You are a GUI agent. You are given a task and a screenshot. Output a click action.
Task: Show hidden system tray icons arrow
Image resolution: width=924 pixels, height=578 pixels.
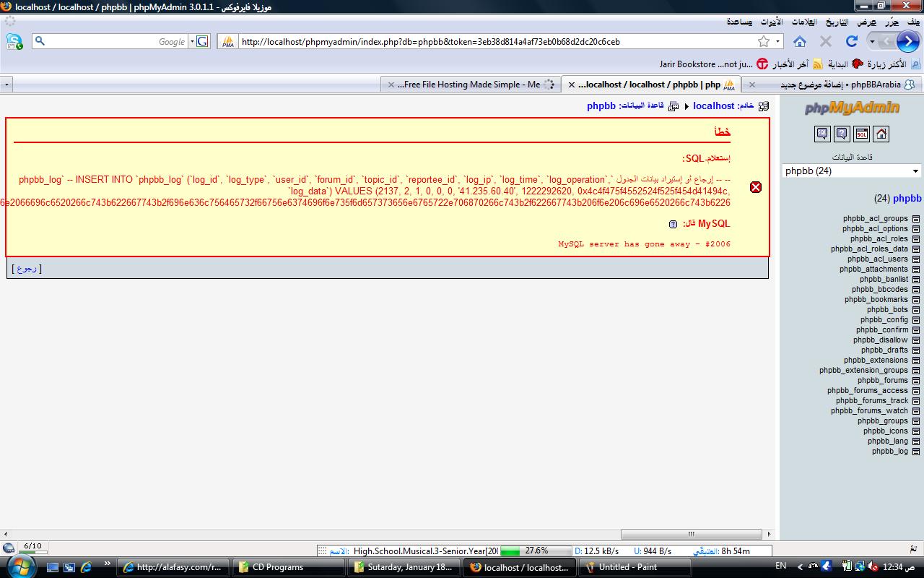[x=799, y=567]
